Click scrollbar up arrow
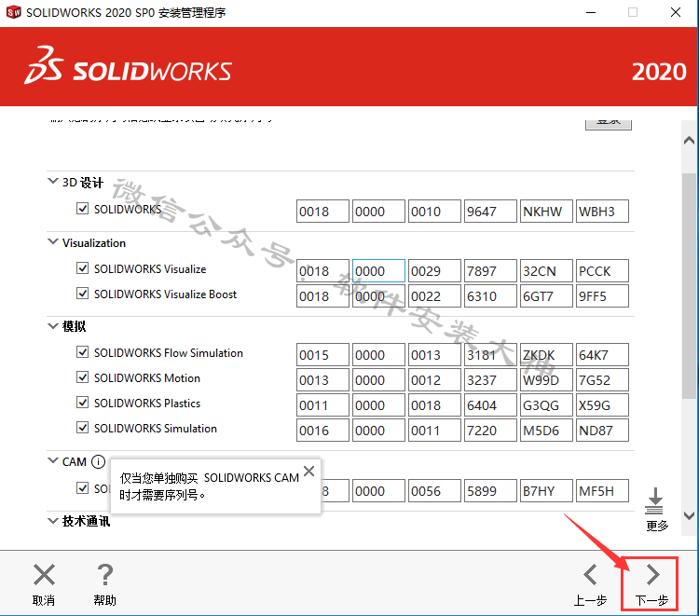This screenshot has height=616, width=699. (689, 141)
